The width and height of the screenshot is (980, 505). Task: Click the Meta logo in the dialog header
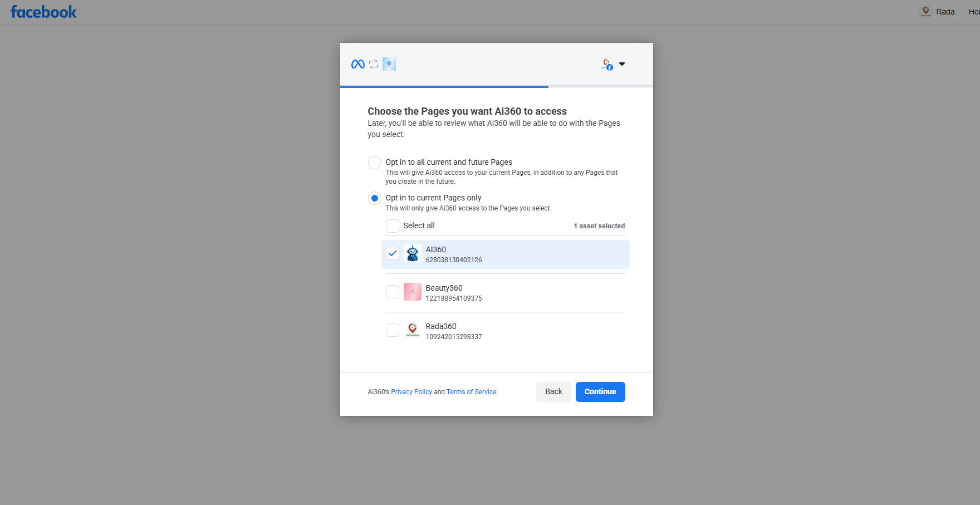click(x=357, y=64)
